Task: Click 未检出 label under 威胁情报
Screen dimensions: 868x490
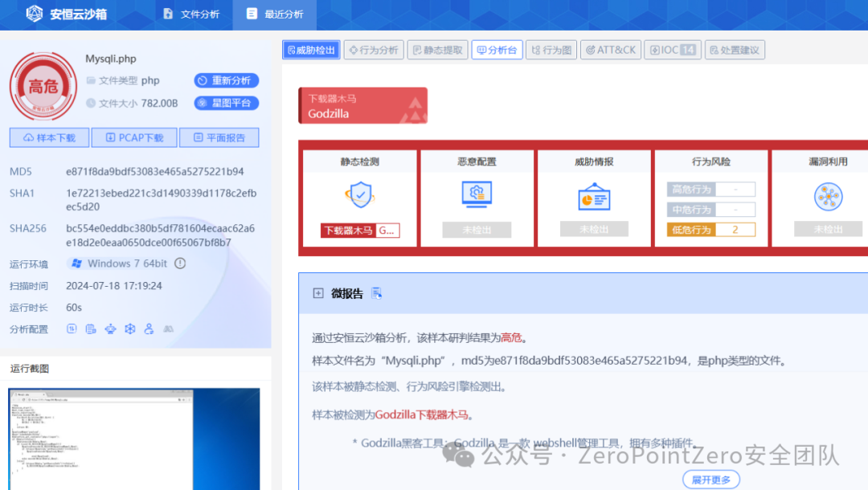Action: [x=594, y=229]
